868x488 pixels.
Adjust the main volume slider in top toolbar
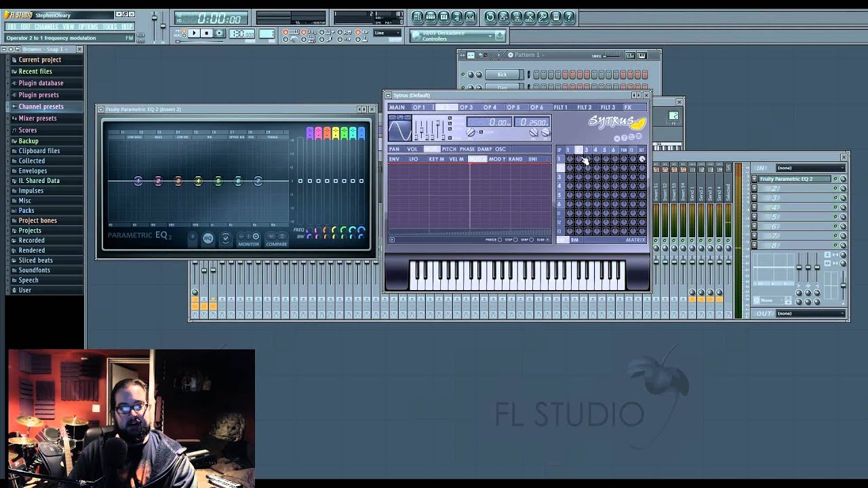[155, 17]
